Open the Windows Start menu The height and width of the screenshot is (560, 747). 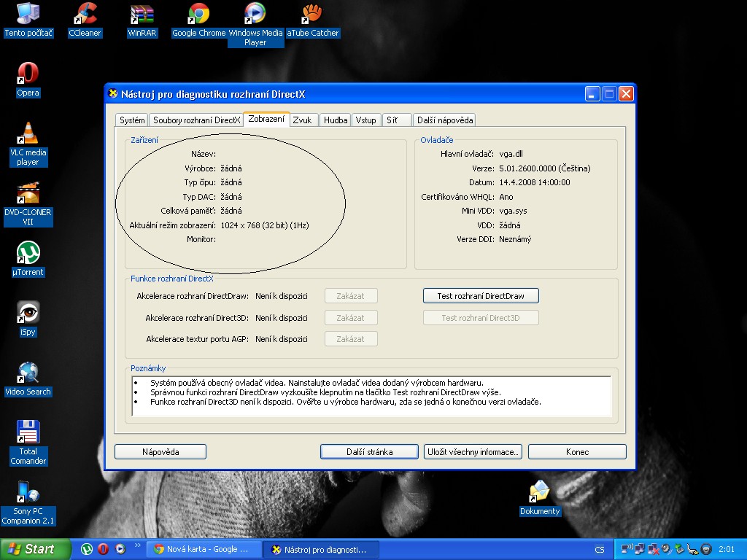point(35,549)
